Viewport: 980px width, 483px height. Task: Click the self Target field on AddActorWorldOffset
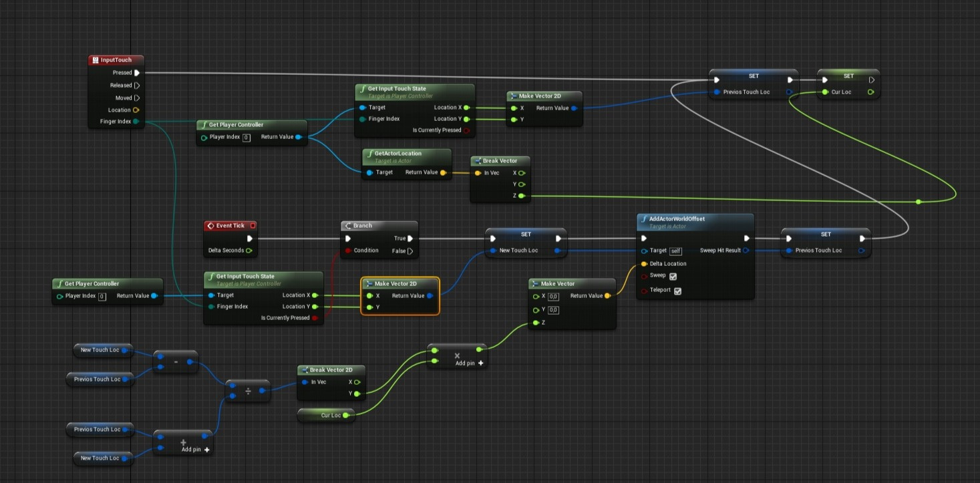click(675, 251)
